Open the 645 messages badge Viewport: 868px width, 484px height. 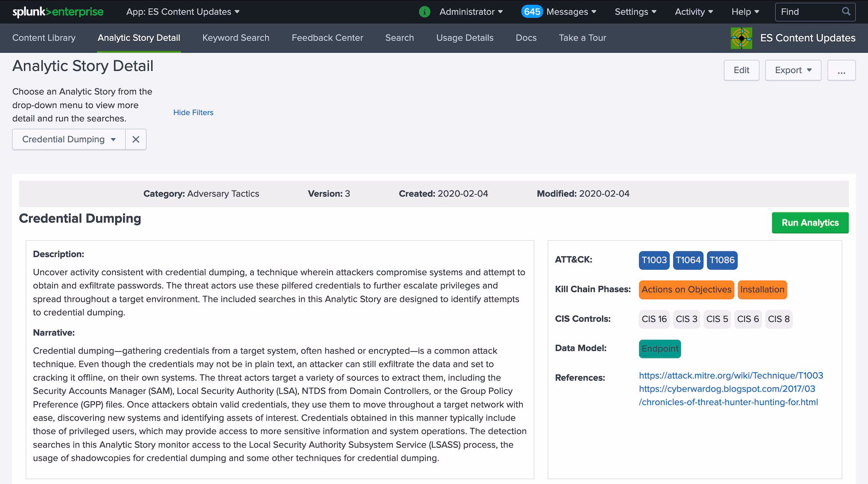531,12
